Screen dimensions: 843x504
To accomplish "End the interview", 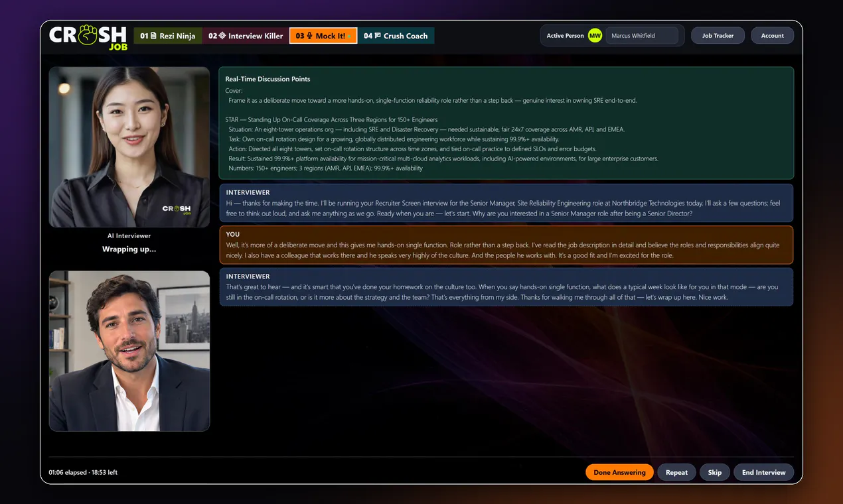I will tap(763, 472).
